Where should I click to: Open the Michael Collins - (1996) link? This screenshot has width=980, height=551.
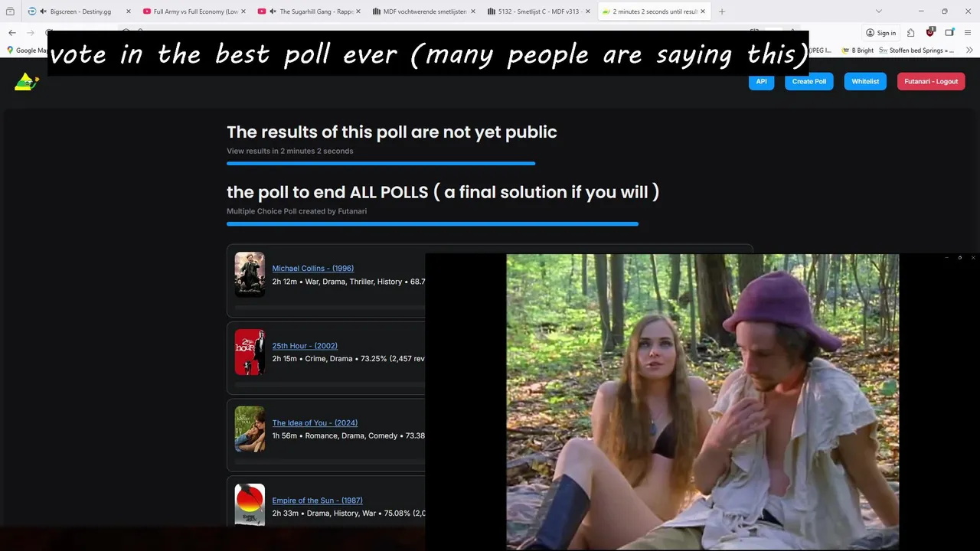312,269
